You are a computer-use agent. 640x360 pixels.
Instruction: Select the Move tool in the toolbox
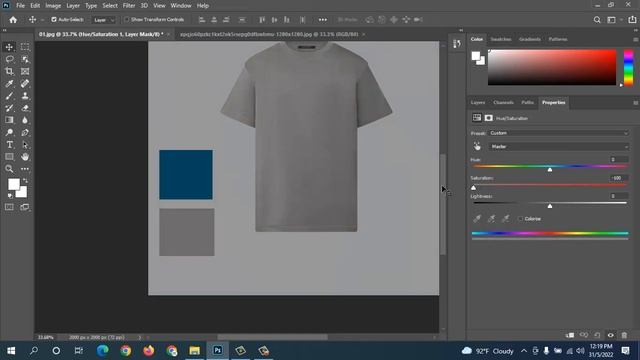pyautogui.click(x=9, y=47)
